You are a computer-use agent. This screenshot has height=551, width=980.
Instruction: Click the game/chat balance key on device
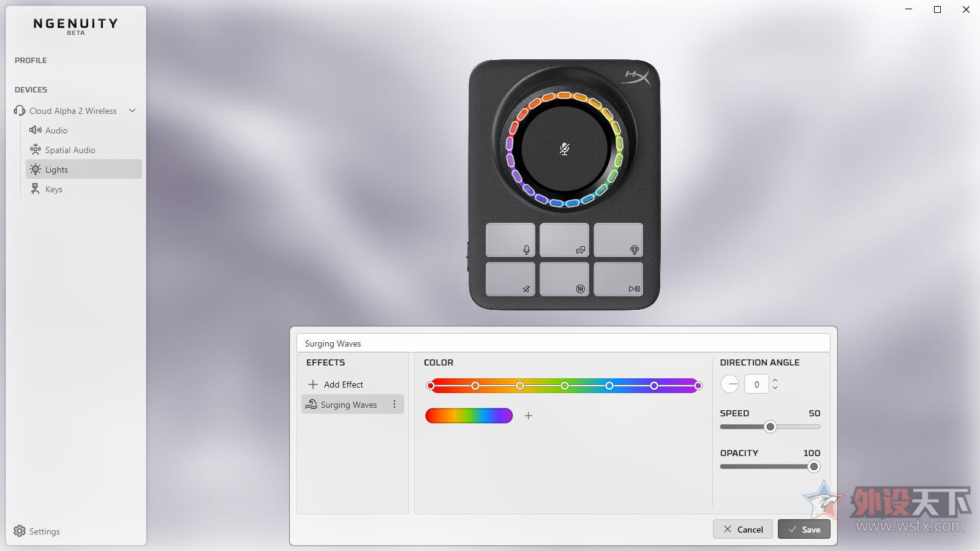(564, 240)
